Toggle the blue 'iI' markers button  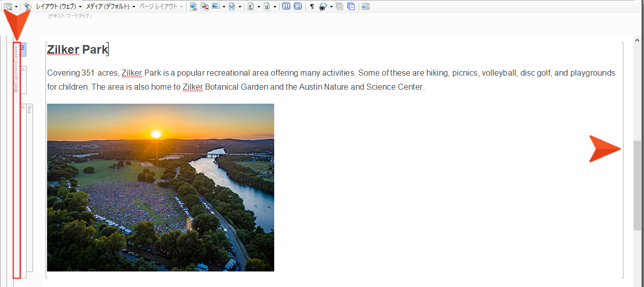[286, 7]
